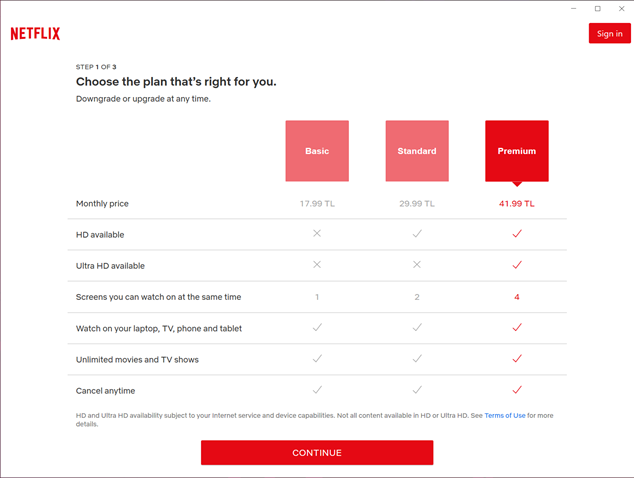Click the Sign in button
This screenshot has height=478, width=634.
pos(609,34)
